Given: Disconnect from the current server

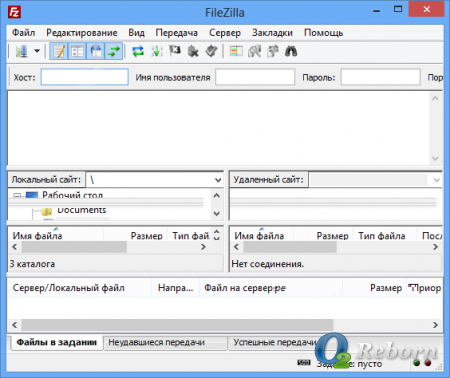Looking at the screenshot, I should [x=193, y=51].
